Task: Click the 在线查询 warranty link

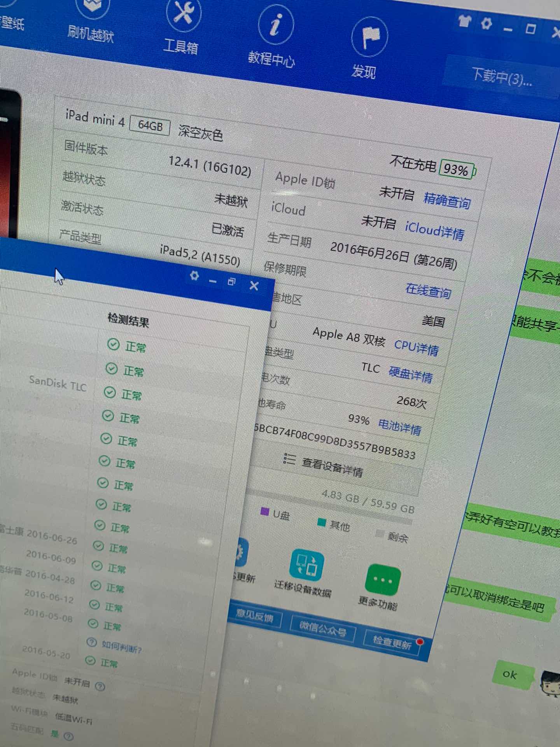Action: (428, 290)
